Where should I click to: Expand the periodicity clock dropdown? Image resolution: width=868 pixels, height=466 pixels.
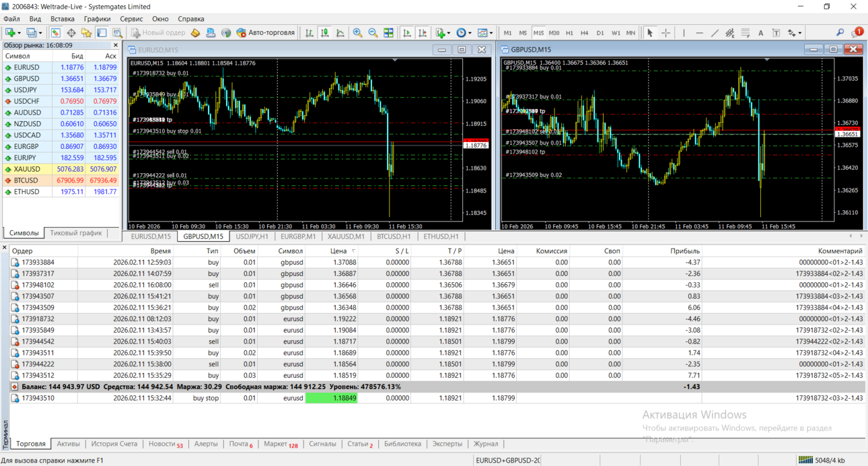tap(470, 32)
